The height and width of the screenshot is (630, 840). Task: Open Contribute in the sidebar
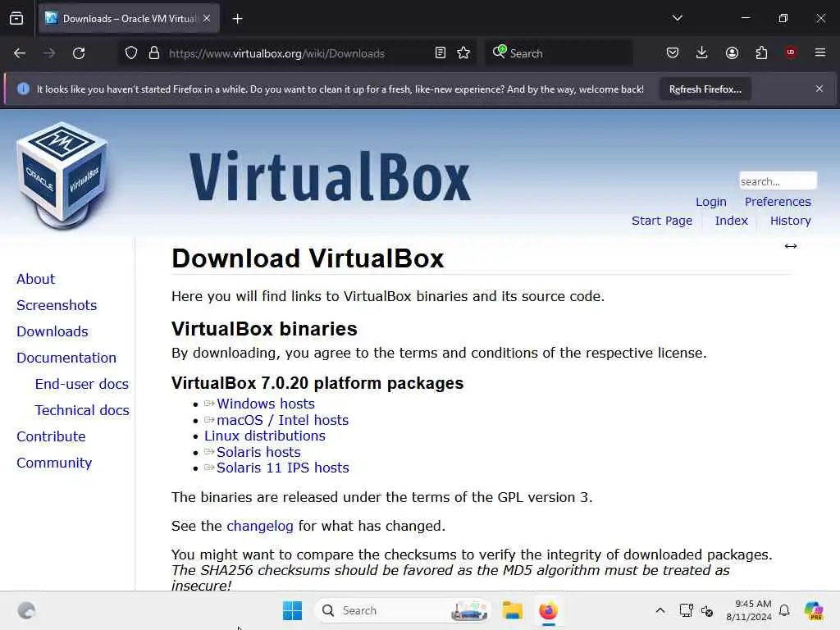(51, 436)
